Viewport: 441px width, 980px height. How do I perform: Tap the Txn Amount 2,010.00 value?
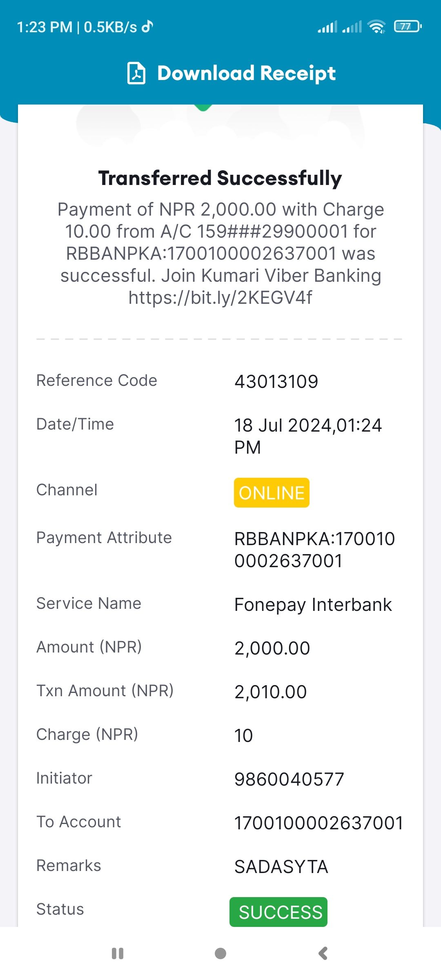click(x=270, y=692)
